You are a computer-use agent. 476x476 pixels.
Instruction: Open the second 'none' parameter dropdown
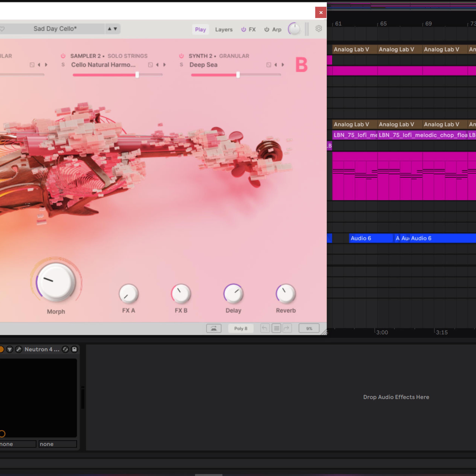[x=58, y=444]
